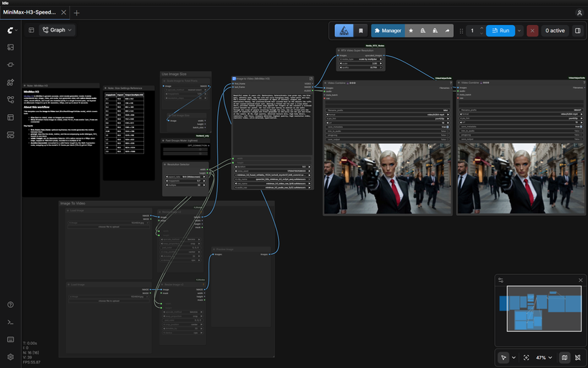
Task: Open help on right Video Combine node
Action: point(584,82)
